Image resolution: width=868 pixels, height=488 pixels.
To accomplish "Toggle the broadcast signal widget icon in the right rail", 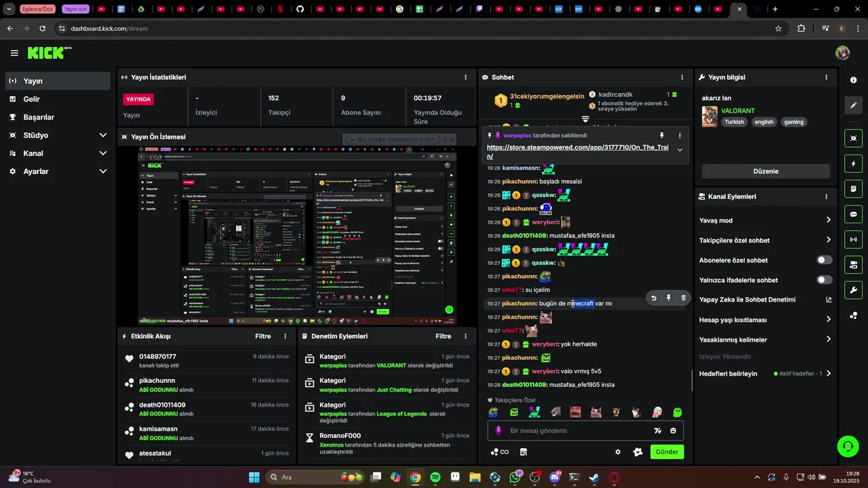I will 853,239.
